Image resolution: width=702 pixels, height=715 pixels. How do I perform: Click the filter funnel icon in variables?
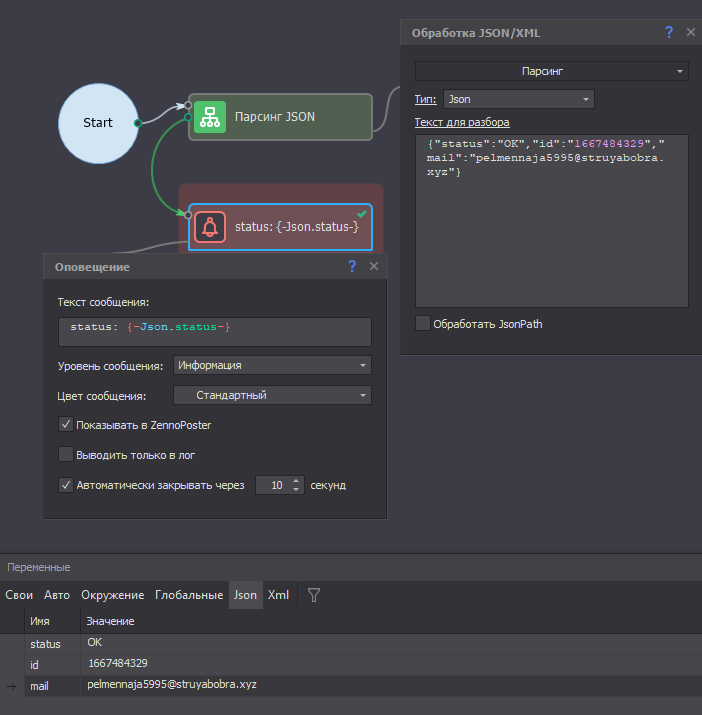point(314,595)
